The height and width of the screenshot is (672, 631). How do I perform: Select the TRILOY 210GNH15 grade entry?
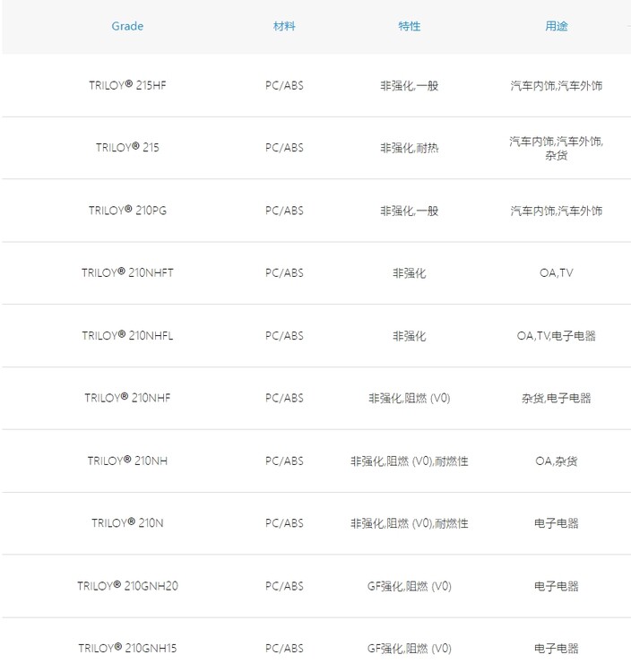click(127, 648)
